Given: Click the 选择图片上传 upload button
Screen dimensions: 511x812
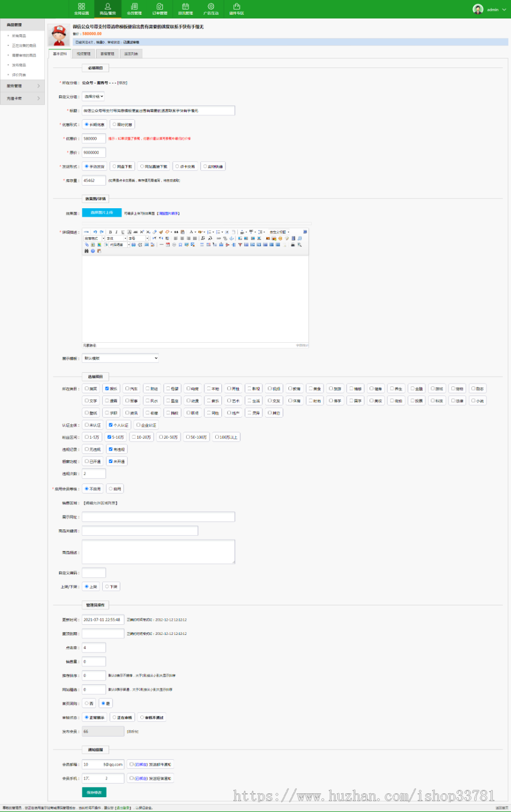Looking at the screenshot, I should click(102, 213).
